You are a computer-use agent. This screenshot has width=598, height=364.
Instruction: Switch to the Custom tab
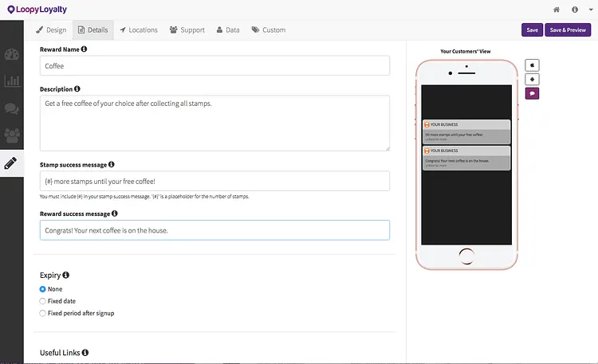click(x=269, y=29)
